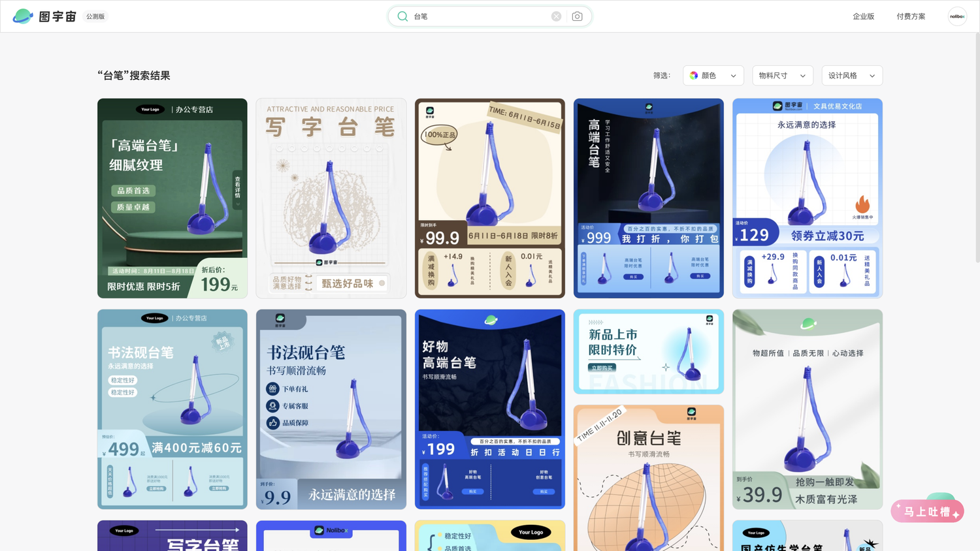Screen dimensions: 980x551
Task: Open 付费方案 pricing page
Action: (911, 16)
